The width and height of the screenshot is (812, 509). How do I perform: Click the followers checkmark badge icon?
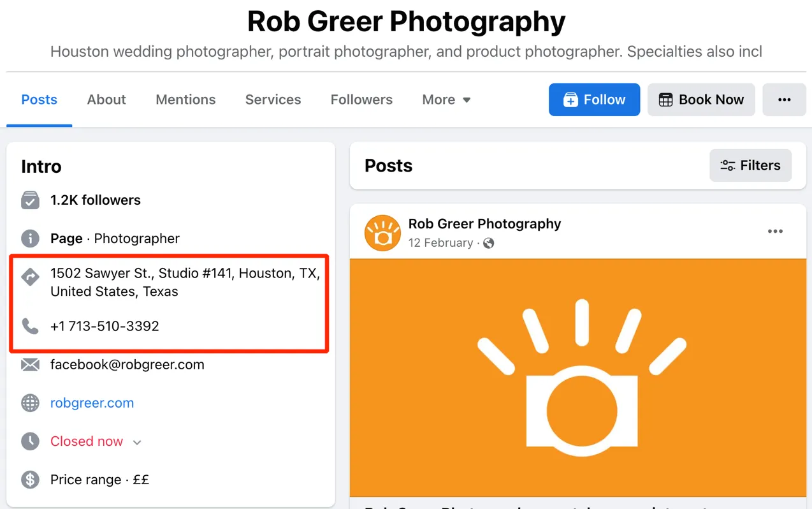30,200
